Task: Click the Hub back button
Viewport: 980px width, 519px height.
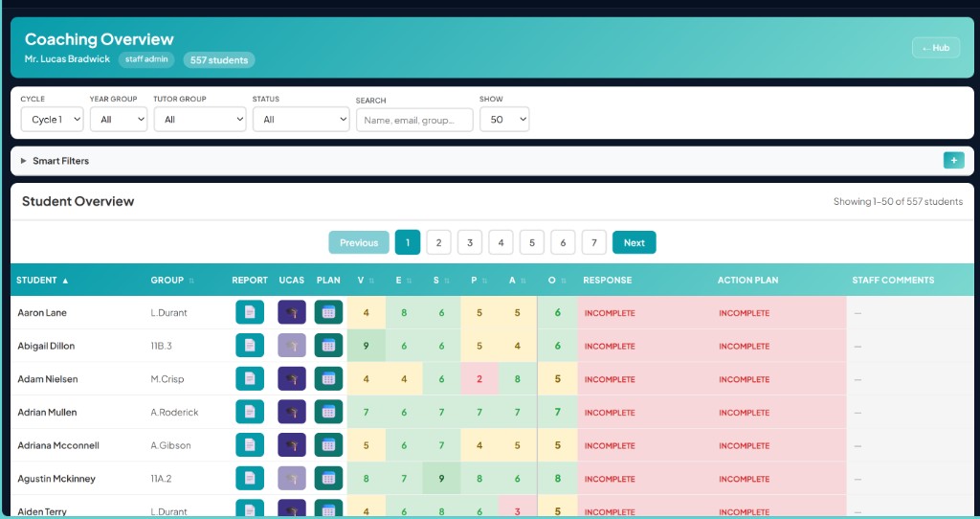Action: click(x=935, y=48)
